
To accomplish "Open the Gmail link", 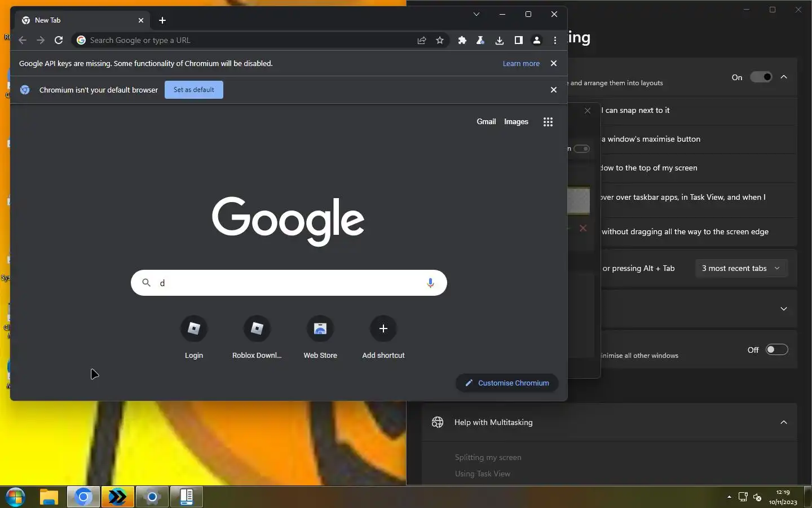I will pyautogui.click(x=486, y=122).
